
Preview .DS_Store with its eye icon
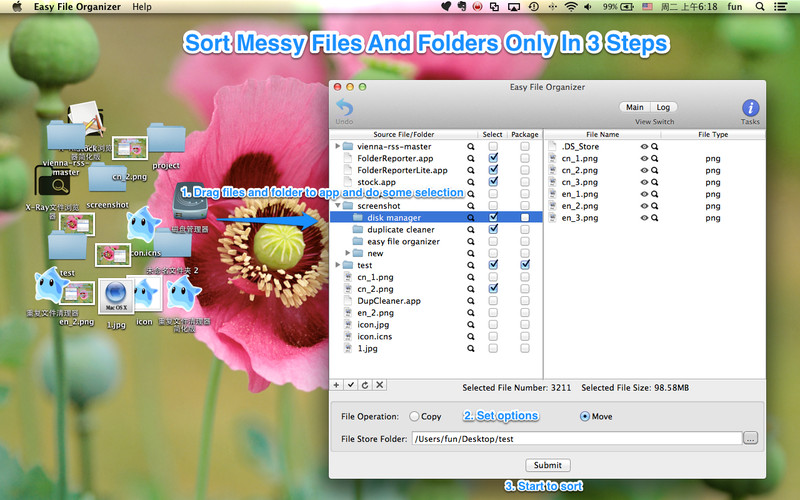tap(644, 146)
